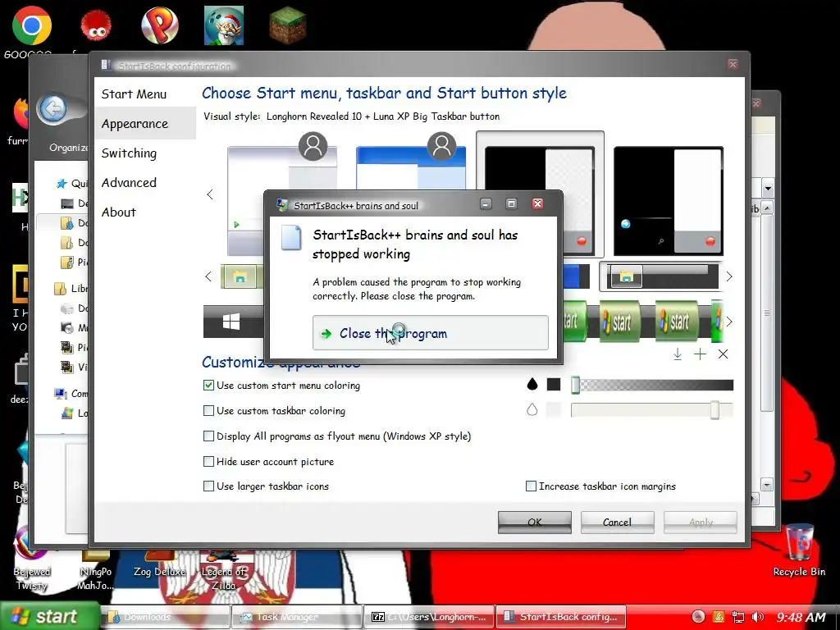The height and width of the screenshot is (630, 840).
Task: Open the Minecraft grass block icon
Action: coord(288,25)
